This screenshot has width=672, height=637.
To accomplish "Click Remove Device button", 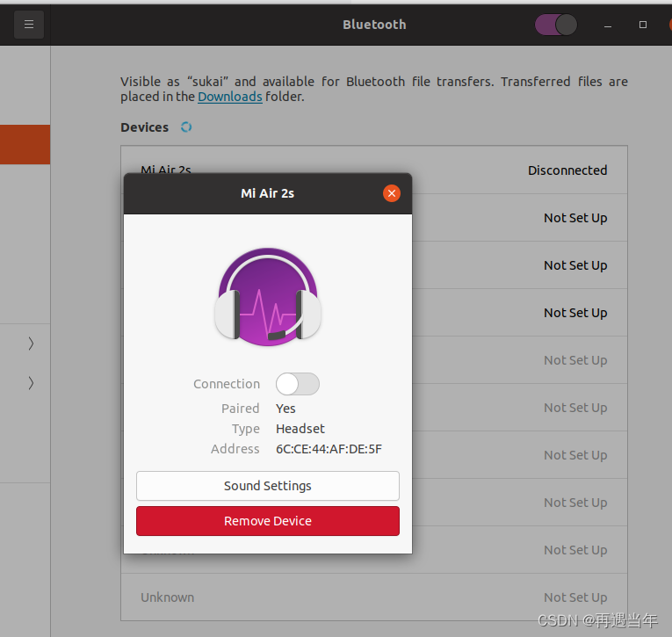I will point(268,521).
